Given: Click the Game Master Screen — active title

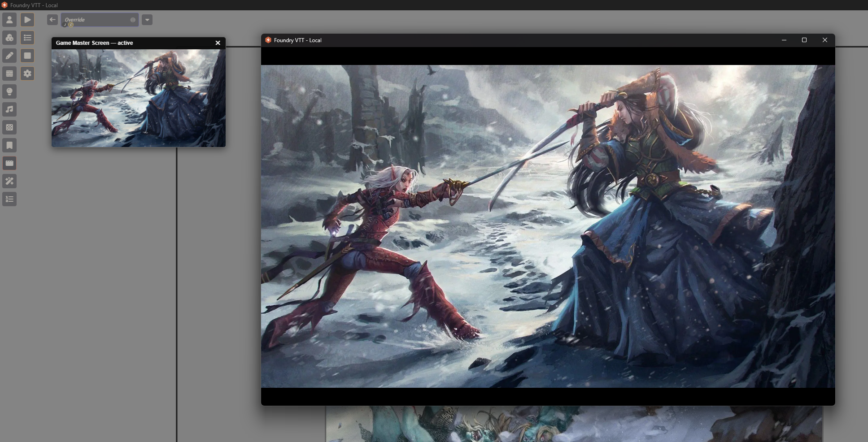Looking at the screenshot, I should pyautogui.click(x=94, y=43).
